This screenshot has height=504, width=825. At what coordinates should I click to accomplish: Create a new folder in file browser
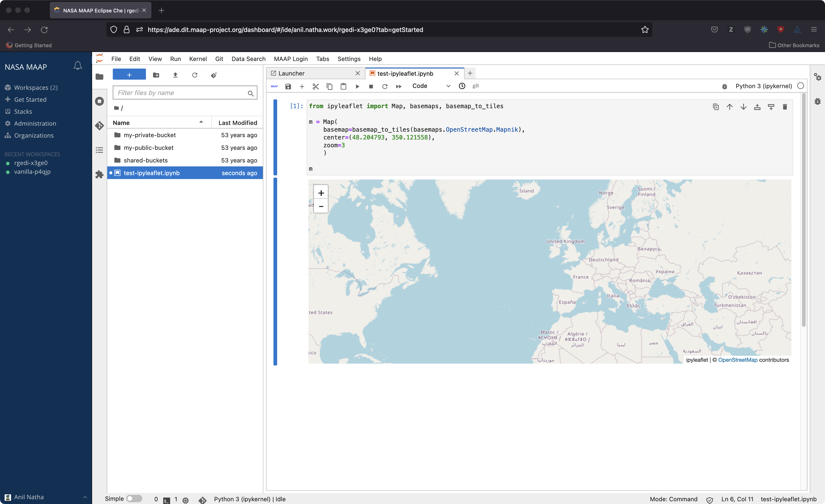[156, 75]
